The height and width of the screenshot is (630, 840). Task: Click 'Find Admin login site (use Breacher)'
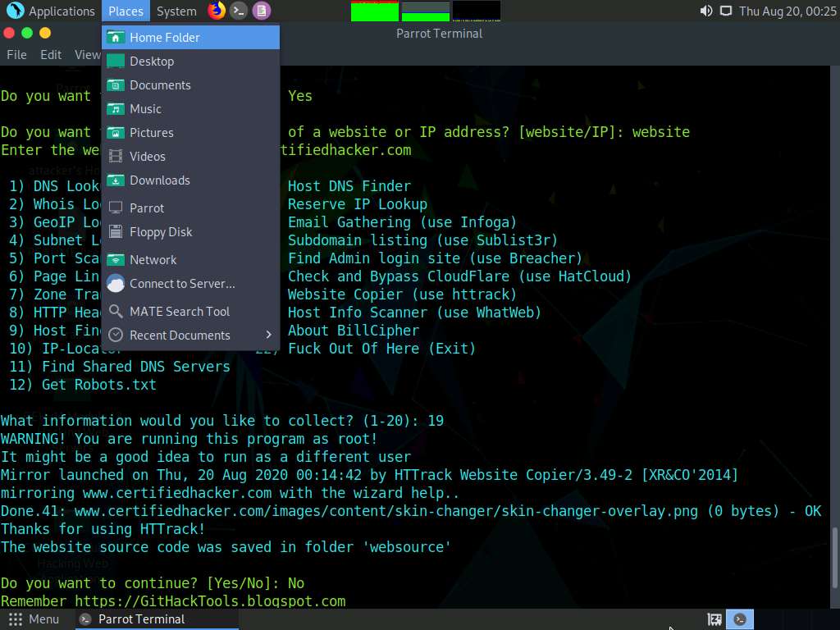[x=435, y=258]
